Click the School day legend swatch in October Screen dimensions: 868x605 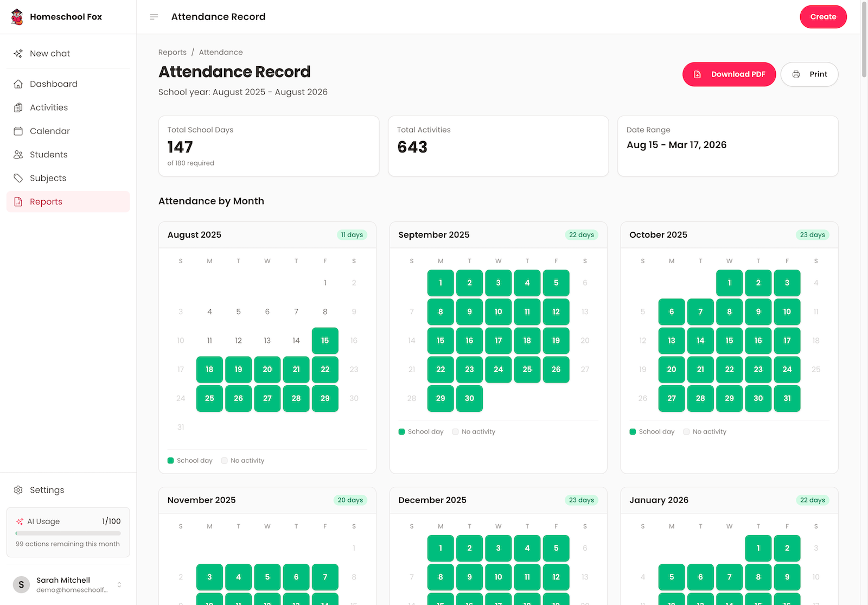click(x=633, y=432)
